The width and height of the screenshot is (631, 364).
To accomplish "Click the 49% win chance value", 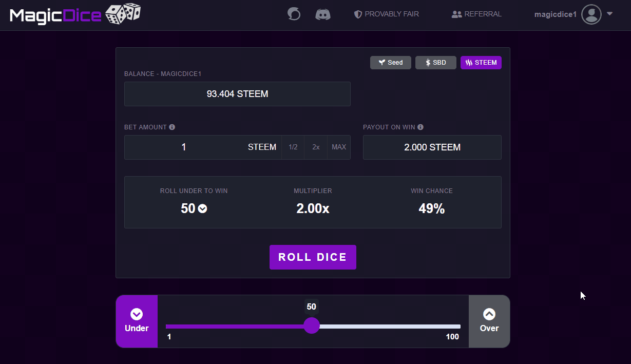I will tap(432, 208).
